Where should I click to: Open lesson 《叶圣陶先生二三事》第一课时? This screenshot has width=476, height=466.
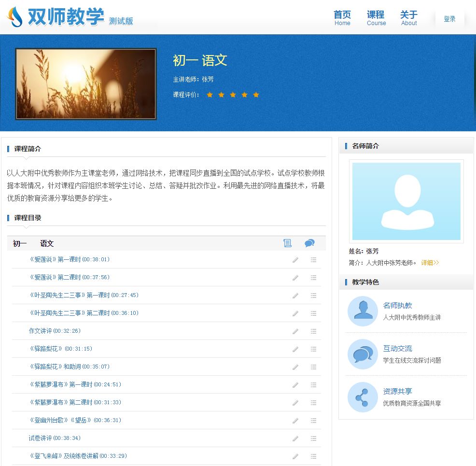point(84,296)
